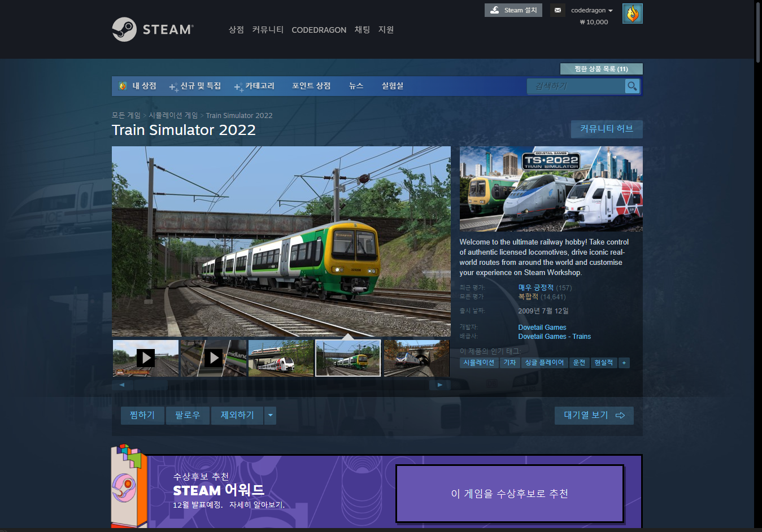762x532 pixels.
Task: Expand the 신규 및 특집 menu
Action: pyautogui.click(x=195, y=86)
